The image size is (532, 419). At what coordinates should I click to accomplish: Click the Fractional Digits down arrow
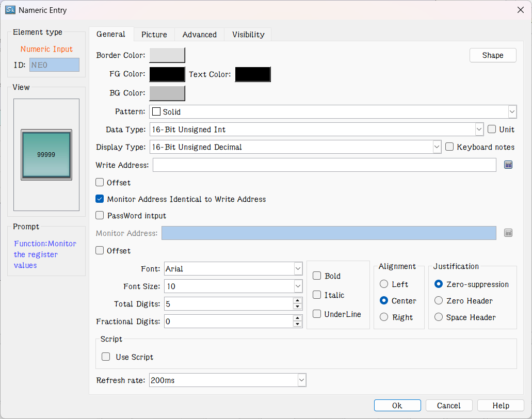(297, 325)
